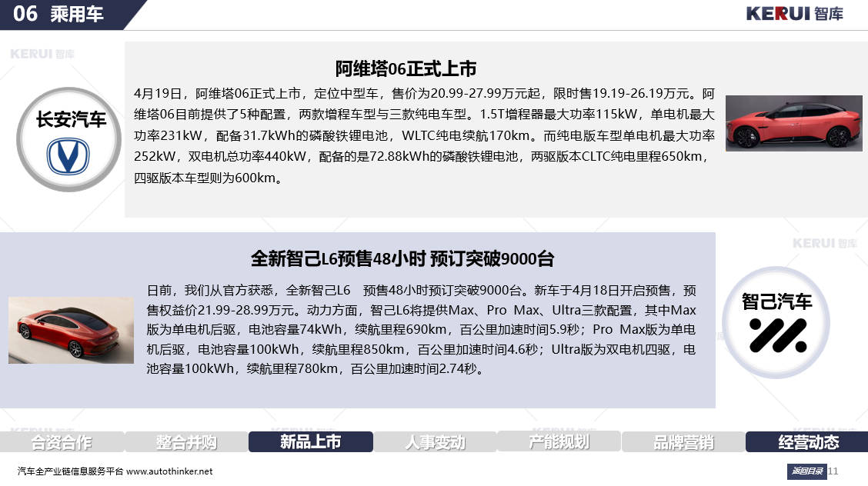The image size is (868, 486).
Task: Click the red 阿维塔06 car photo
Action: 794,123
